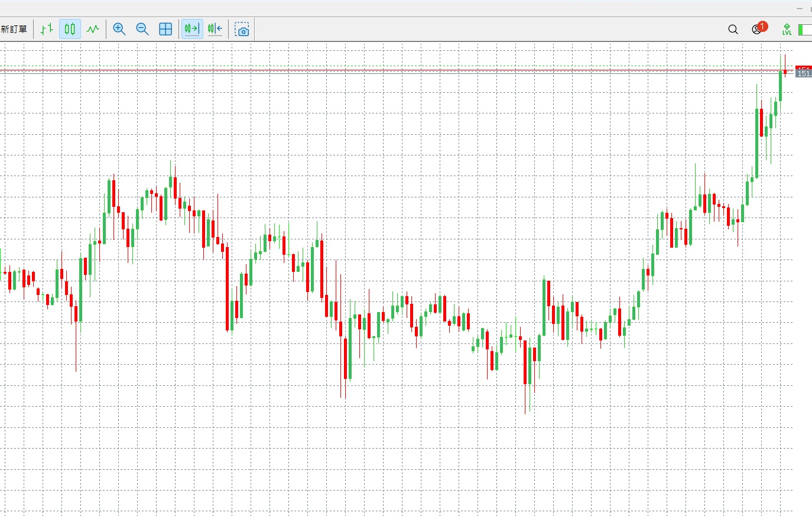Toggle auto scroll to latest candle
812x516 pixels.
191,29
